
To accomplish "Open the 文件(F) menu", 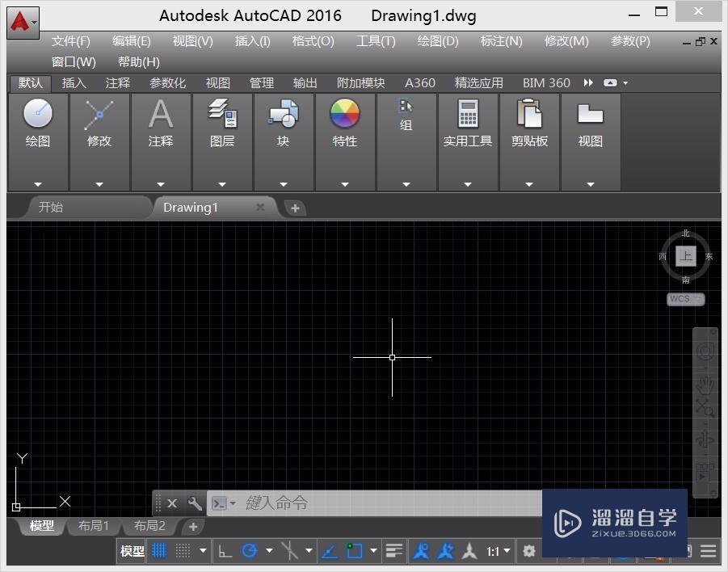I will point(70,41).
